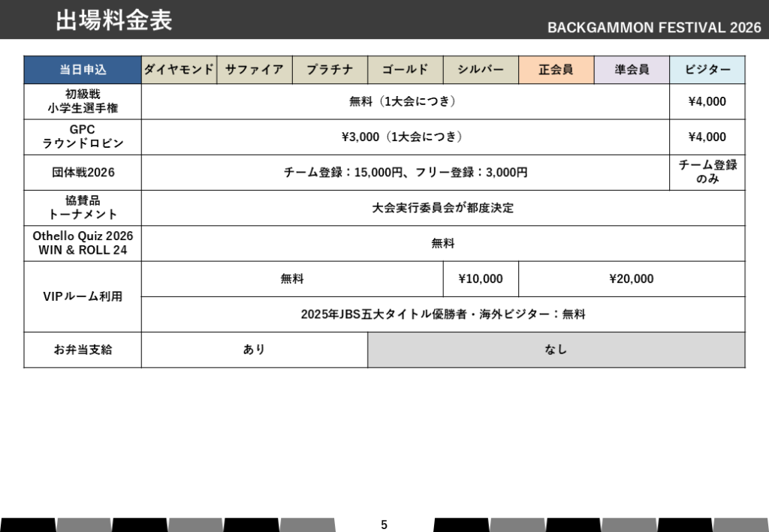Select the ダイヤモンド column header
This screenshot has width=769, height=532.
(x=179, y=70)
